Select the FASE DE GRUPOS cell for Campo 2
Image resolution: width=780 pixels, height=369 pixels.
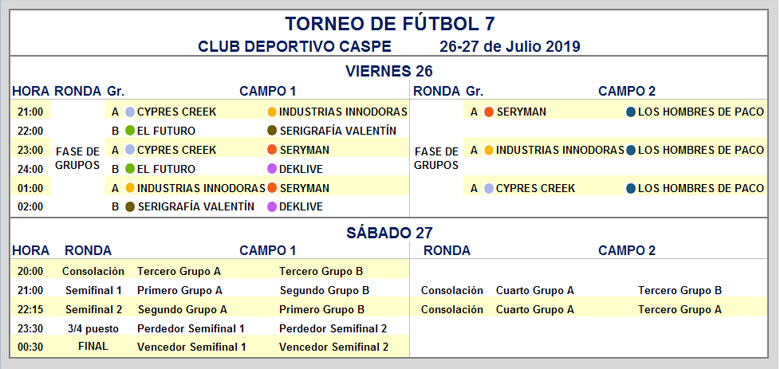tap(436, 158)
